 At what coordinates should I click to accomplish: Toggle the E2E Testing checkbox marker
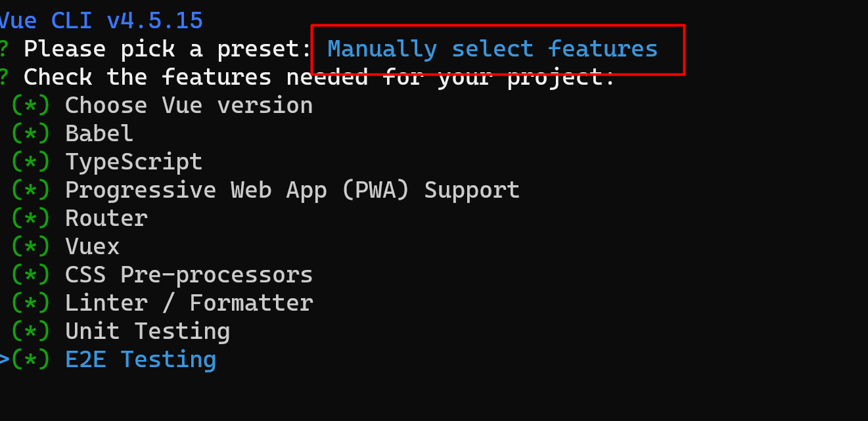pyautogui.click(x=31, y=360)
